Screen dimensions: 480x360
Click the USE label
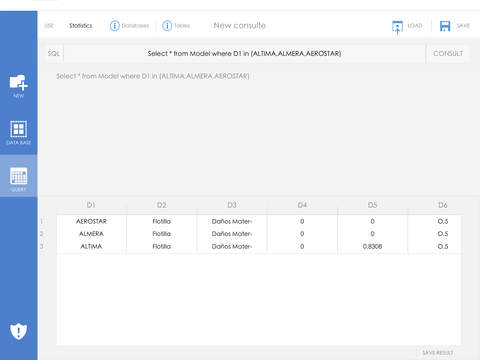49,26
